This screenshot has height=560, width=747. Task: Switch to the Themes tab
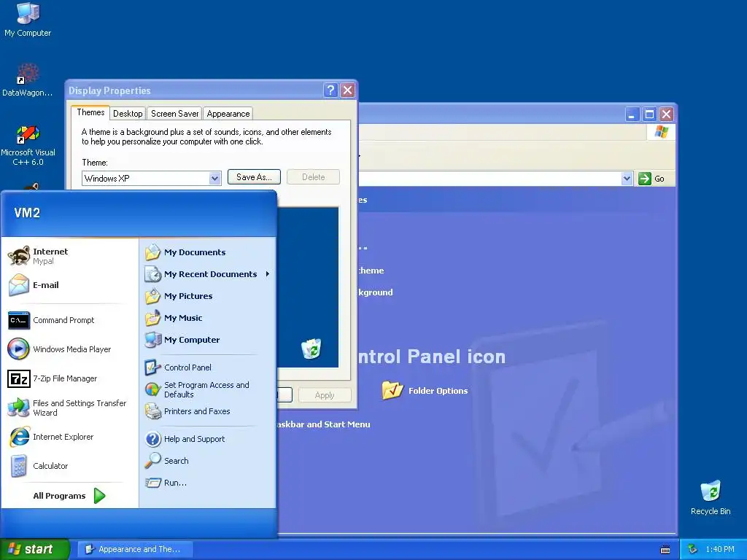(90, 112)
